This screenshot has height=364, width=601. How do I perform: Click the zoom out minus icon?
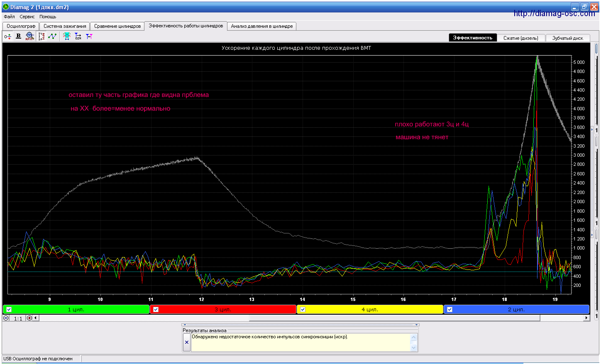(x=6, y=318)
